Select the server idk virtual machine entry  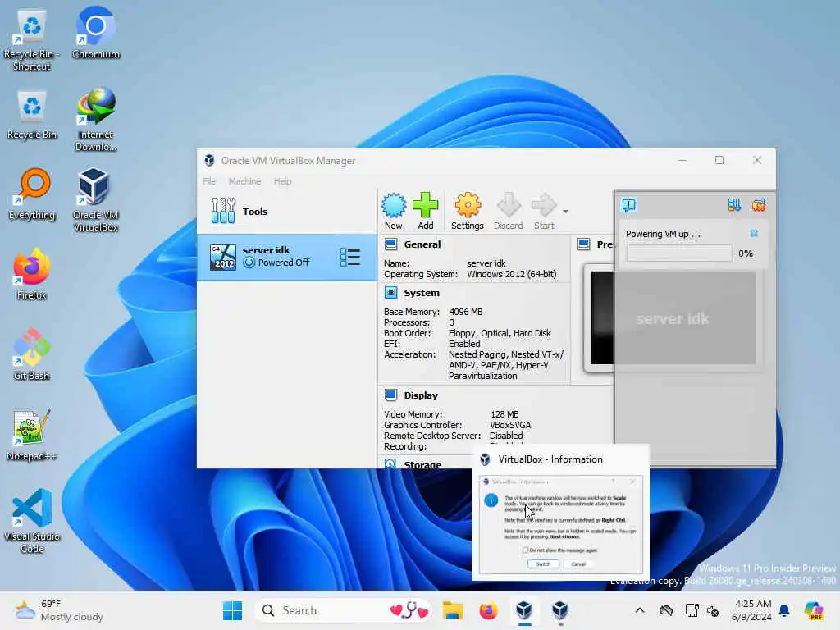(287, 257)
